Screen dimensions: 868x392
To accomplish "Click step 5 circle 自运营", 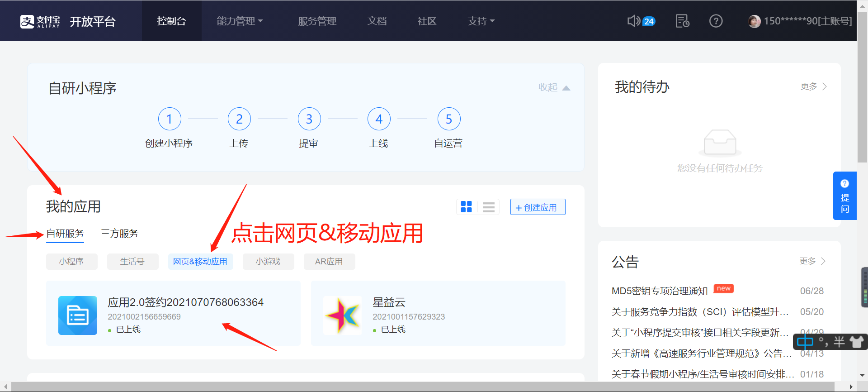I will coord(449,119).
